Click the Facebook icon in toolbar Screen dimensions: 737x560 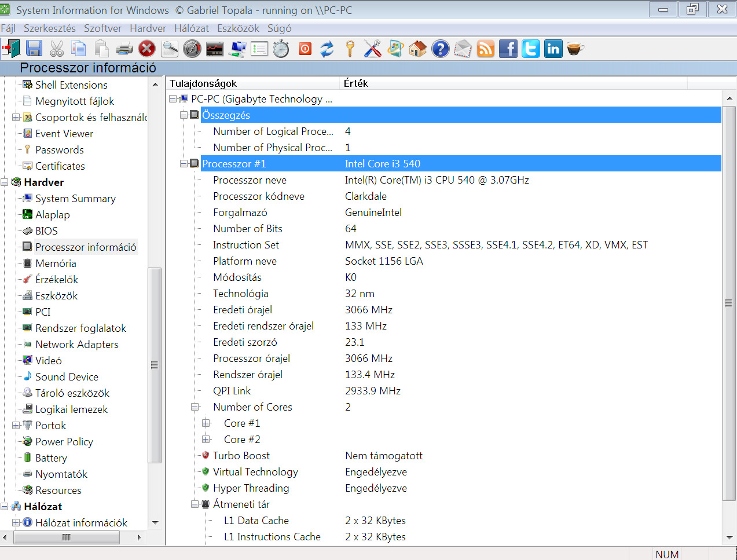[508, 49]
